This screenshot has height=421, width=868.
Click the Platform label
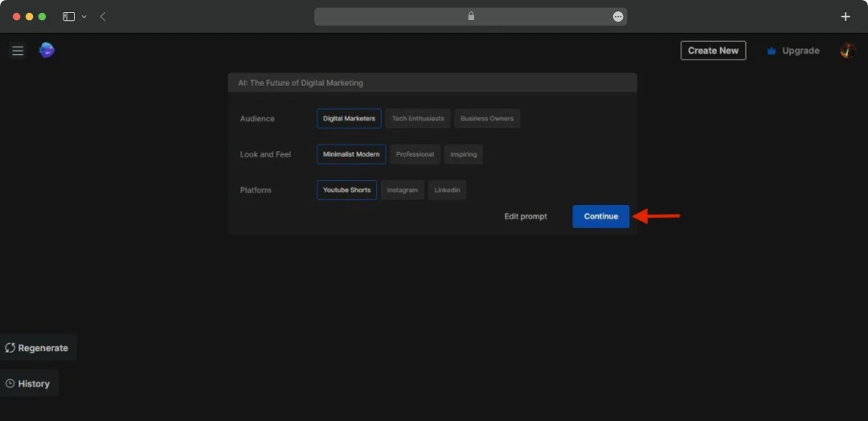[256, 190]
